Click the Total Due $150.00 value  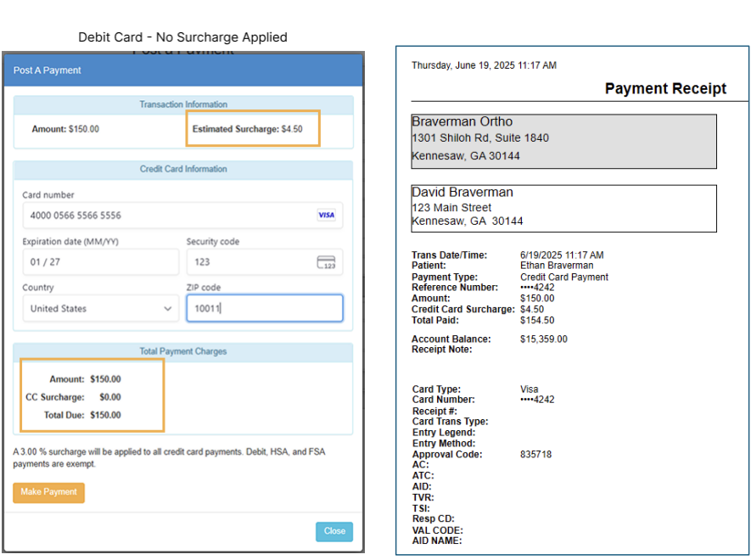tap(105, 415)
